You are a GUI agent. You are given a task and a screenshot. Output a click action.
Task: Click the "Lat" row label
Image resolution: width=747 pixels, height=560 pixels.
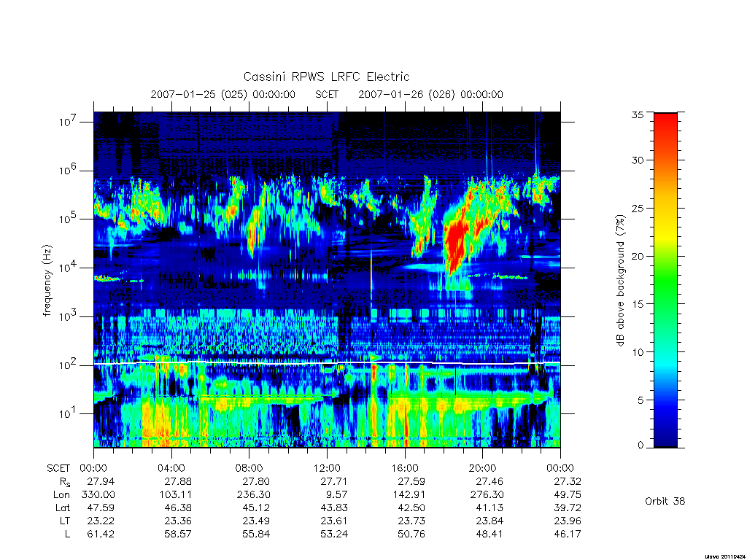coord(63,507)
